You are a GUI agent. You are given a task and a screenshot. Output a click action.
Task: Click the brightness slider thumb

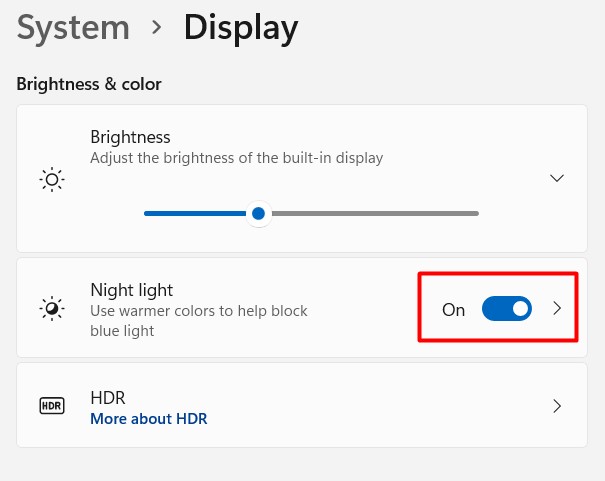[259, 213]
